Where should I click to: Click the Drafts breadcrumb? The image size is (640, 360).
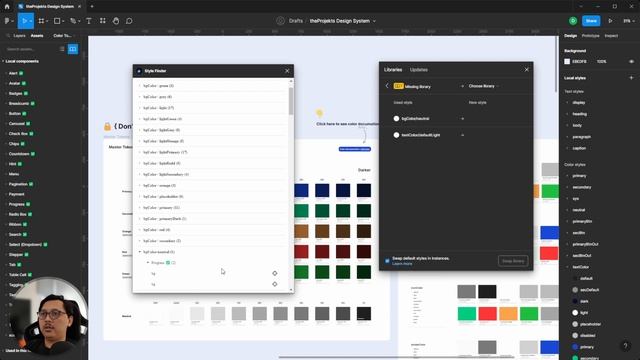pos(296,21)
